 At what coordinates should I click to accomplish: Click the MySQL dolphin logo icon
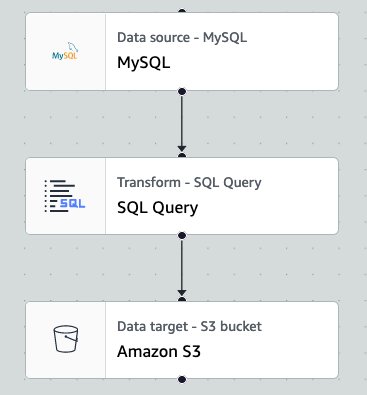pyautogui.click(x=65, y=51)
